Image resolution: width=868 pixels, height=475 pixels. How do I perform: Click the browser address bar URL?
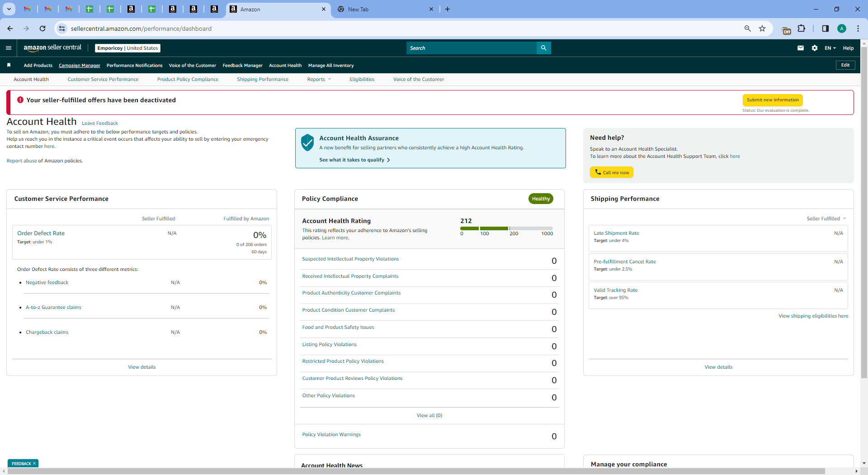141,28
